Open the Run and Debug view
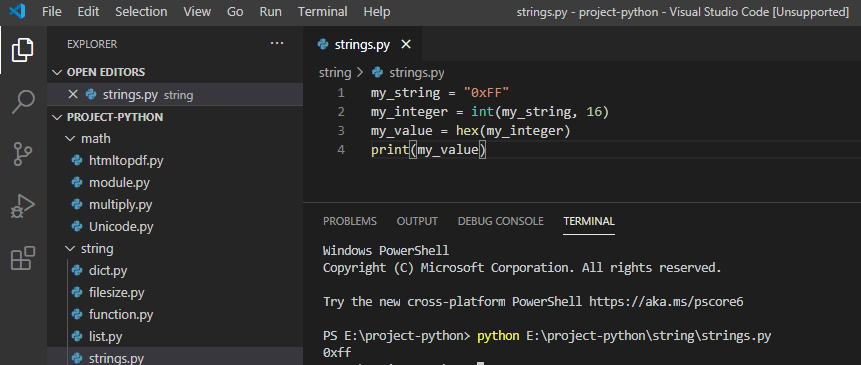The image size is (861, 365). (23, 206)
